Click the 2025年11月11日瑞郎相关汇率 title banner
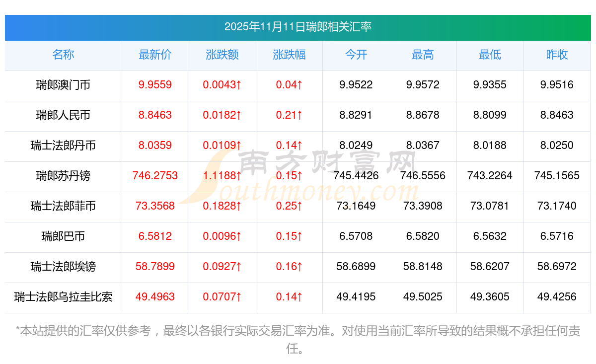Image resolution: width=596 pixels, height=364 pixels. tap(298, 27)
